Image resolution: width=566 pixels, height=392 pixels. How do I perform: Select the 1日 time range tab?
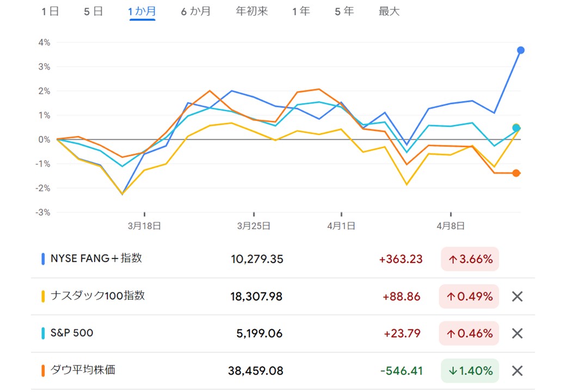tap(50, 11)
